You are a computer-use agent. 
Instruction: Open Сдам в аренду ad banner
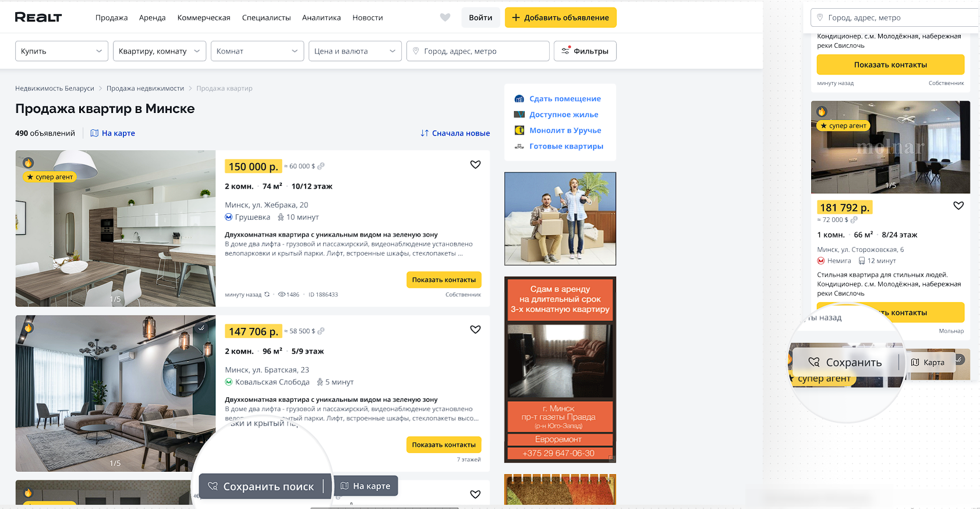coord(560,370)
